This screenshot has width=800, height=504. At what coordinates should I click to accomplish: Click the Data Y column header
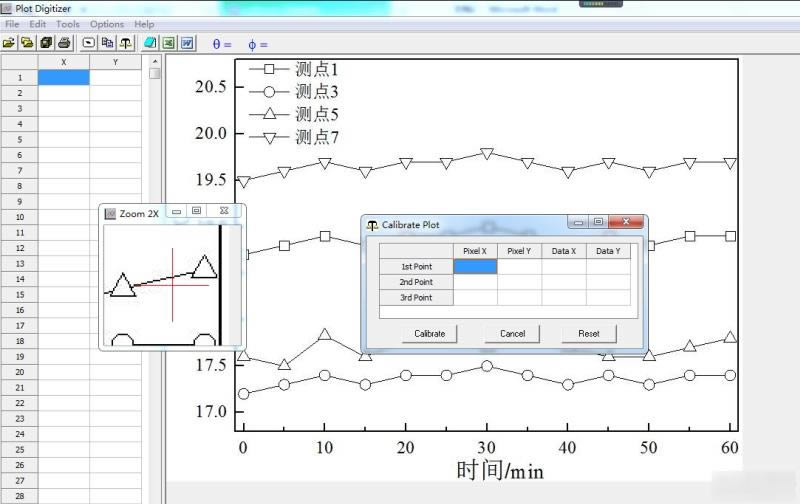pos(608,251)
